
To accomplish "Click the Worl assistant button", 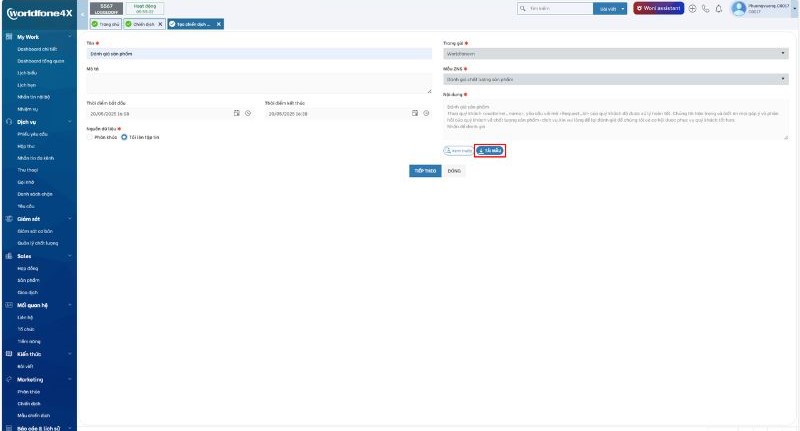I will tap(658, 9).
